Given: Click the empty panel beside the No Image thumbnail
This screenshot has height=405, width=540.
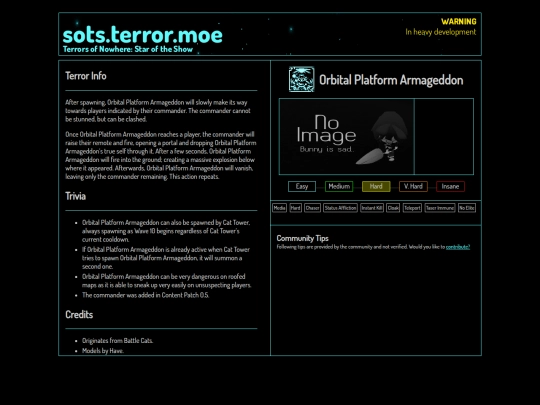Looking at the screenshot, I should (444, 137).
